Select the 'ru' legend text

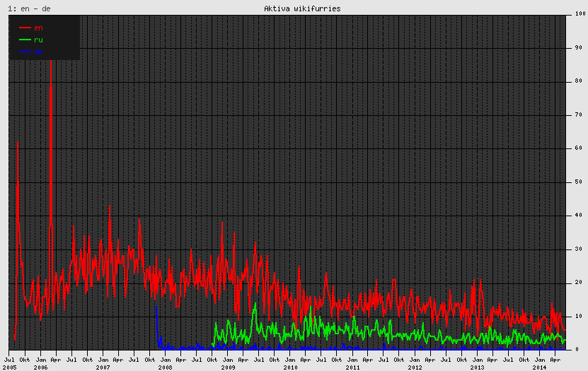point(38,40)
